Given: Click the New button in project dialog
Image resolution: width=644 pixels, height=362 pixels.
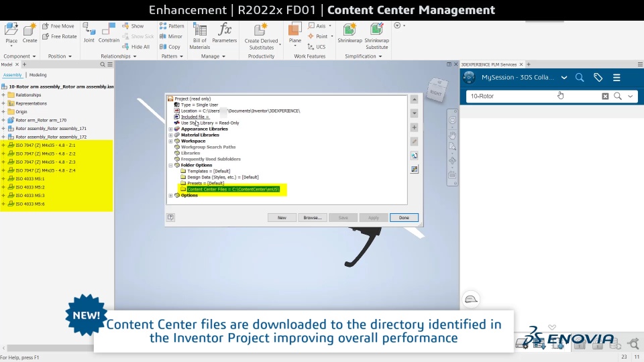Looking at the screenshot, I should click(x=282, y=217).
